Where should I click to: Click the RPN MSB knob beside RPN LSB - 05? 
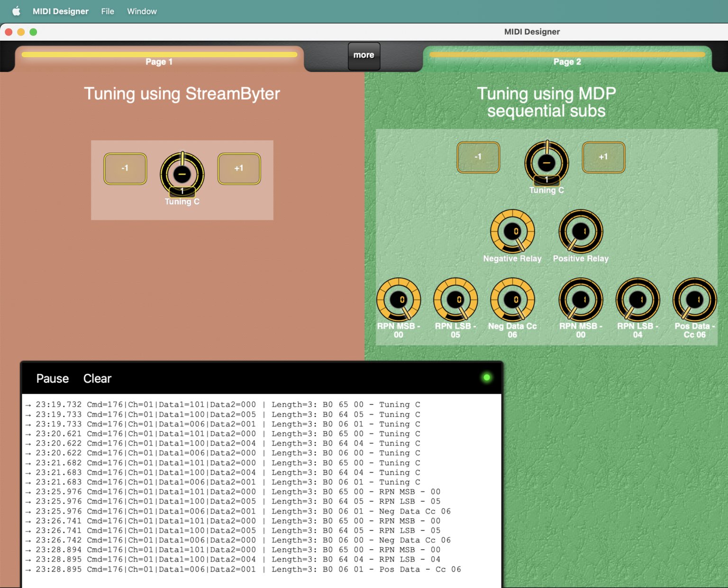coord(399,300)
